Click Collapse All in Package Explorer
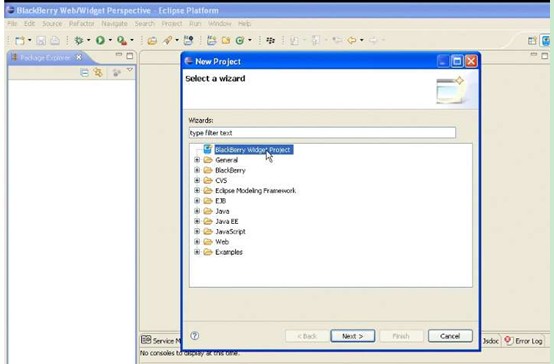 point(84,73)
